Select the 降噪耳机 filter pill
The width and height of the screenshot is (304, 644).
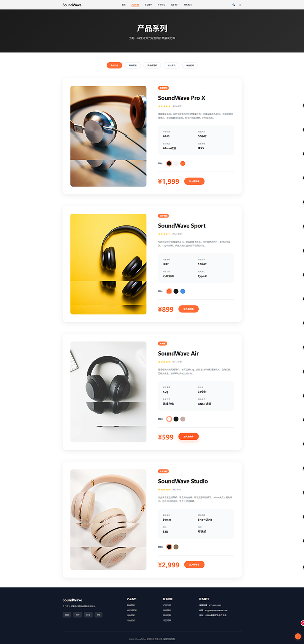coord(133,65)
